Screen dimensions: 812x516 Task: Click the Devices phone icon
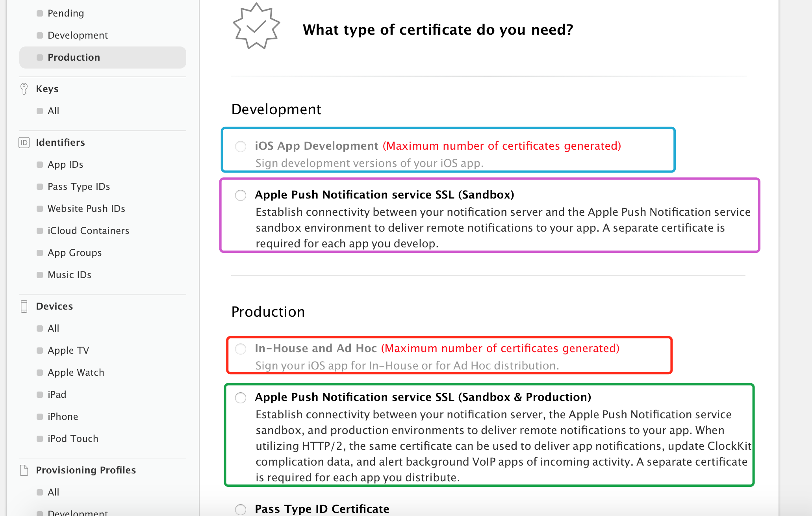pyautogui.click(x=24, y=306)
